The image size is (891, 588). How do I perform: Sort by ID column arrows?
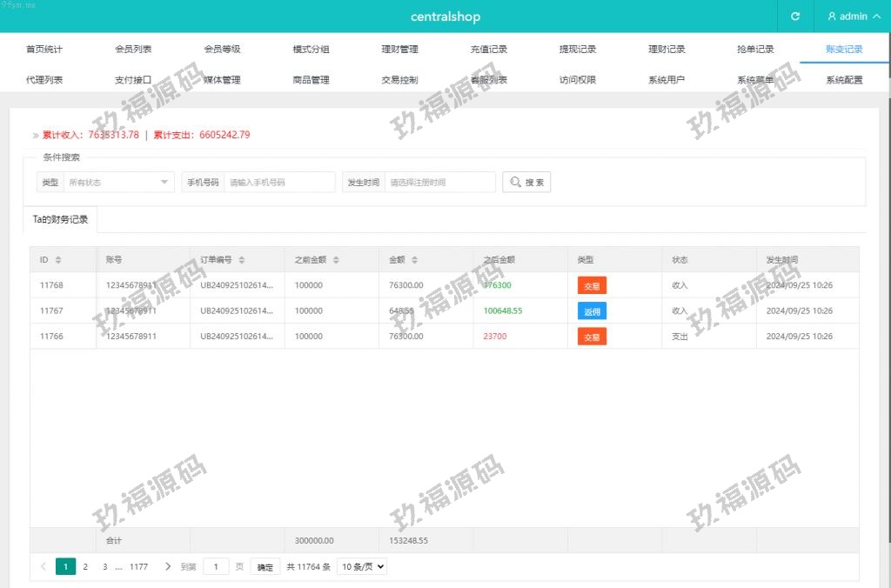tap(58, 260)
